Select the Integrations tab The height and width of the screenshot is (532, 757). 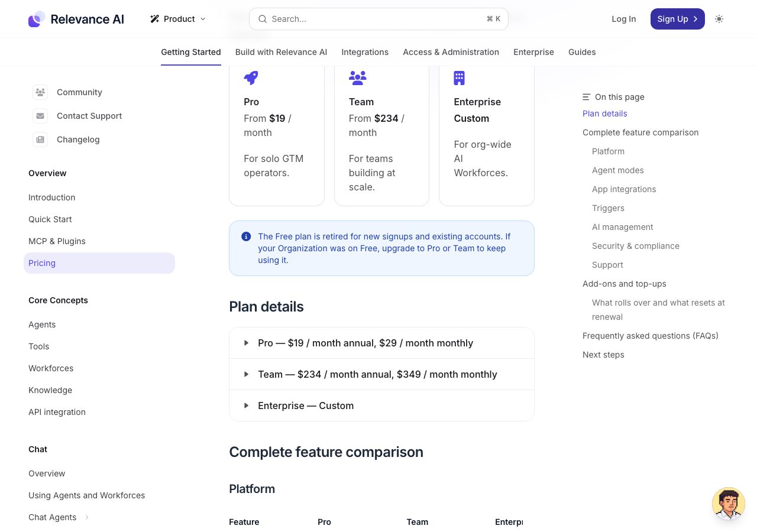pyautogui.click(x=365, y=52)
